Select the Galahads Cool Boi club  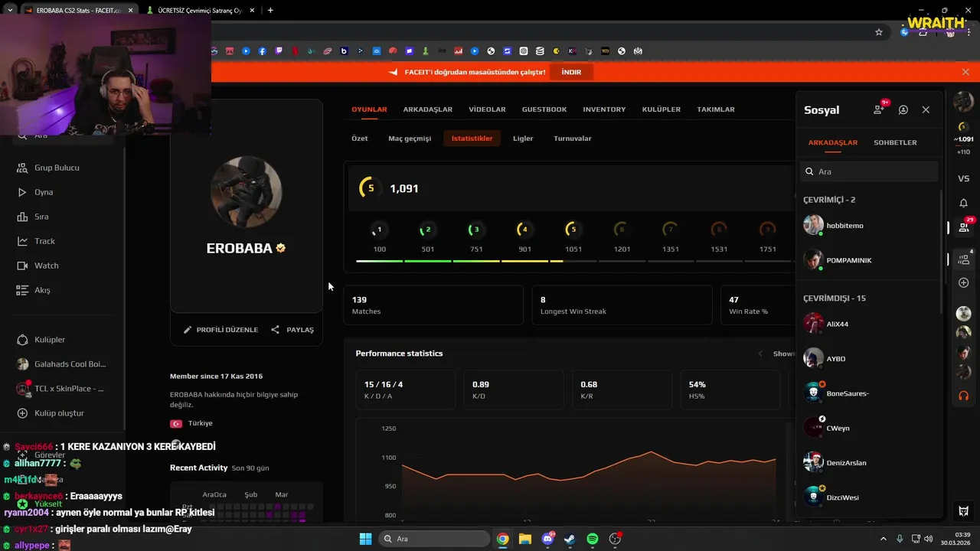(61, 364)
